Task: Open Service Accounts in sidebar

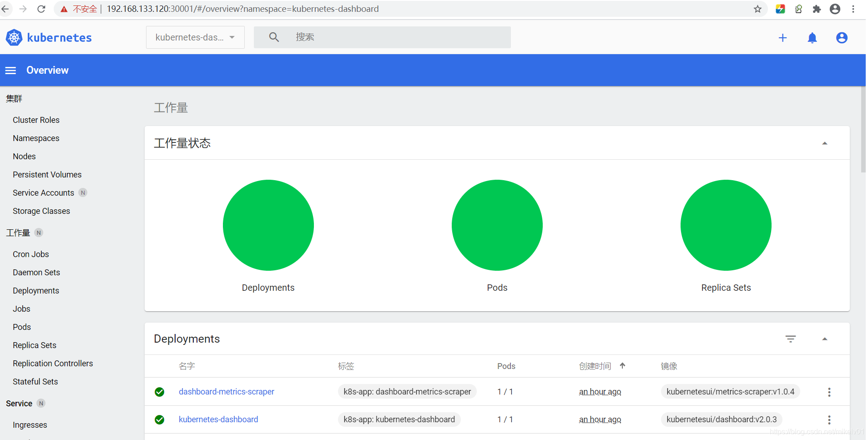Action: pos(43,193)
